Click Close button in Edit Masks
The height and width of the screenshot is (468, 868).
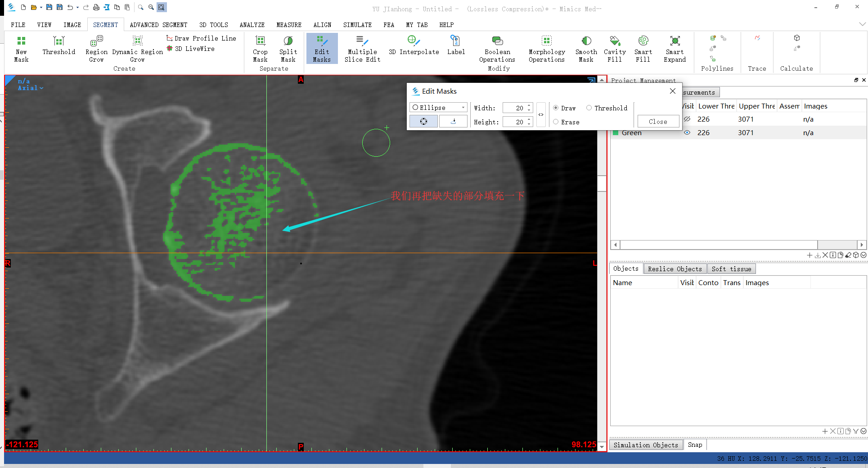[x=658, y=122]
